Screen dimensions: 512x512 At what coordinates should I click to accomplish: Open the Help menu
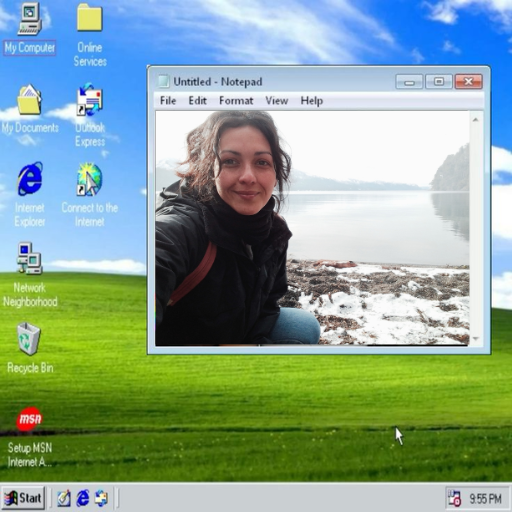tap(312, 101)
